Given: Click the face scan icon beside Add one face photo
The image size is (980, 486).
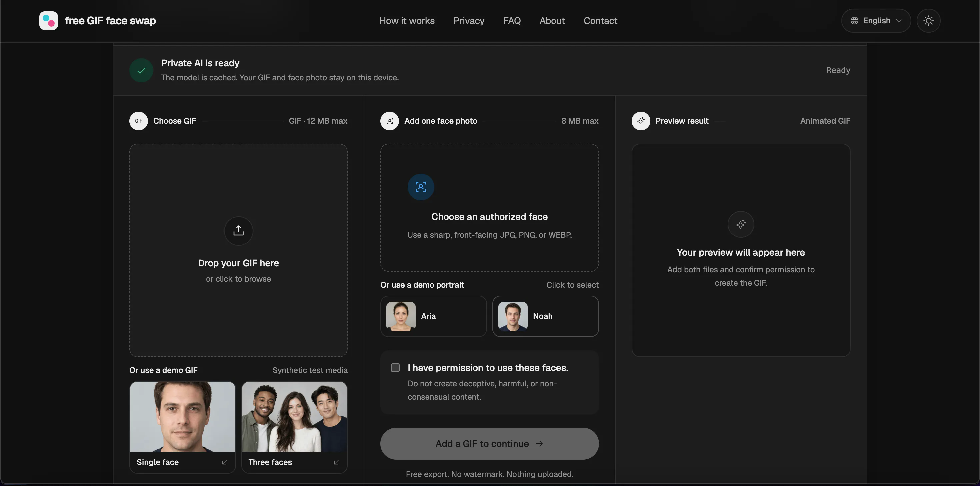Looking at the screenshot, I should pos(390,121).
